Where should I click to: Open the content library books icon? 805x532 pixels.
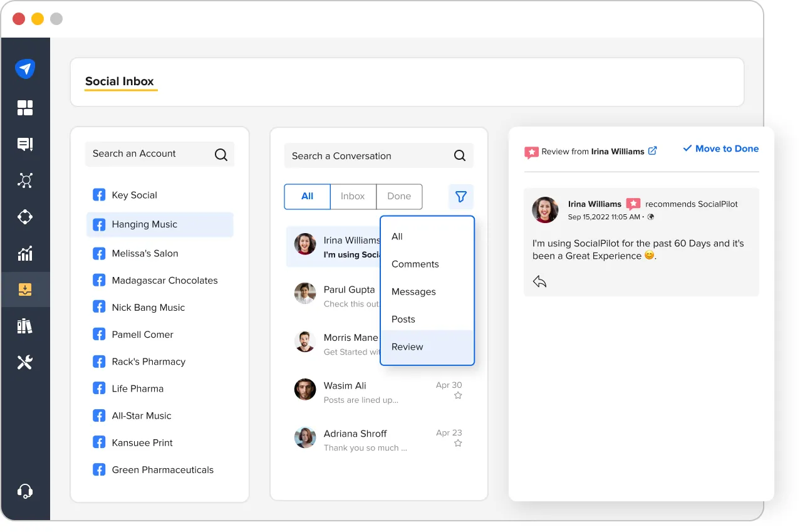25,326
